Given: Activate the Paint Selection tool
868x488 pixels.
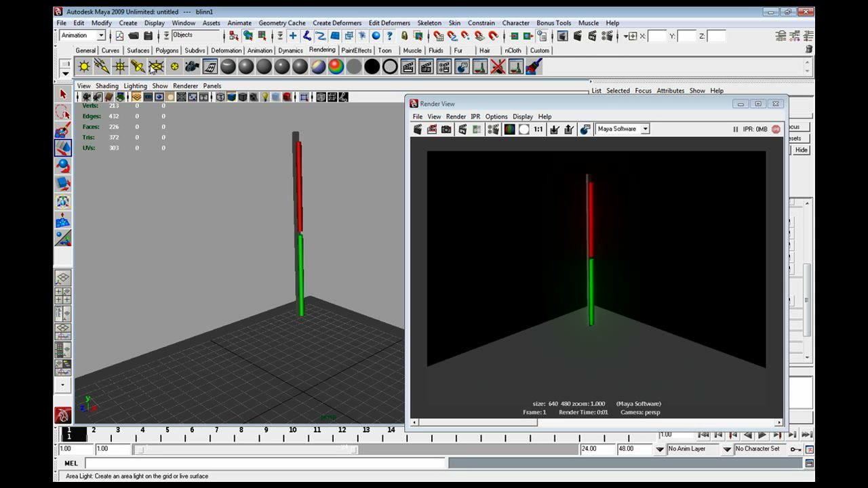Looking at the screenshot, I should coord(63,130).
